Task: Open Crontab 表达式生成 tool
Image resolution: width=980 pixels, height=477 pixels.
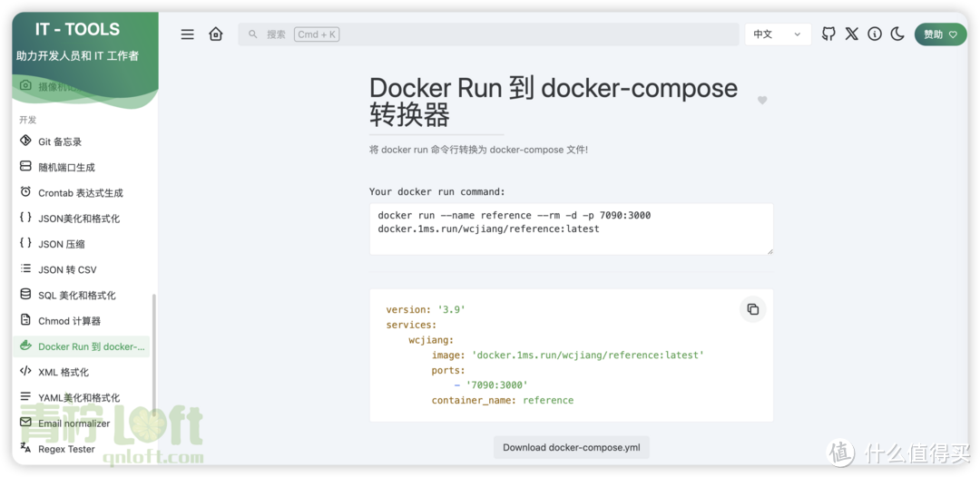Action: click(80, 193)
